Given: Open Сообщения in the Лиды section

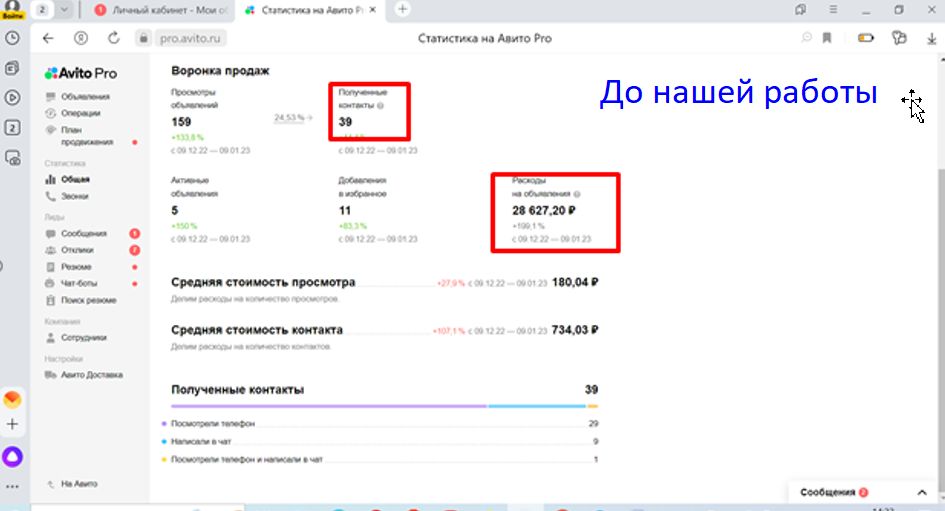Looking at the screenshot, I should [x=83, y=233].
